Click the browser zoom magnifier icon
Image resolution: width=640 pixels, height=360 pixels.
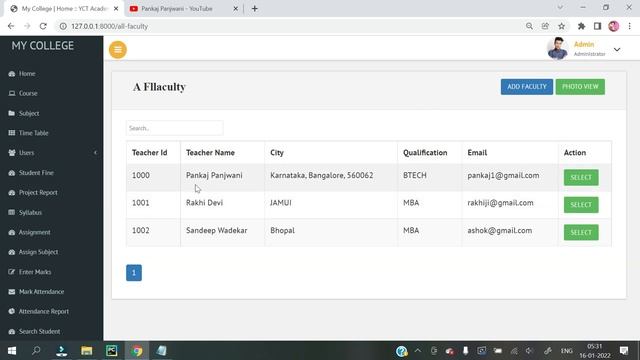(529, 26)
